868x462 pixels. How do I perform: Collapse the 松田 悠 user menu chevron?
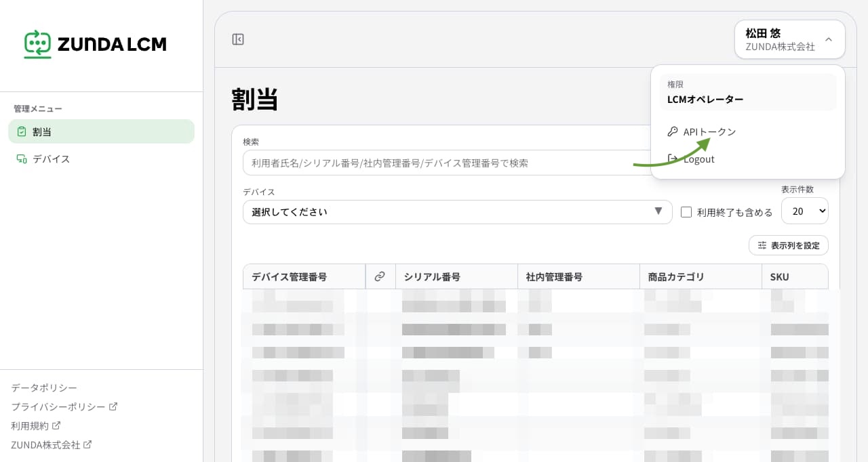829,39
